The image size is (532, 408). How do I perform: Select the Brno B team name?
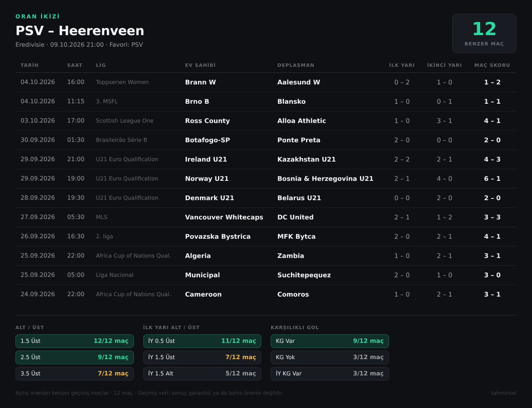pos(197,101)
